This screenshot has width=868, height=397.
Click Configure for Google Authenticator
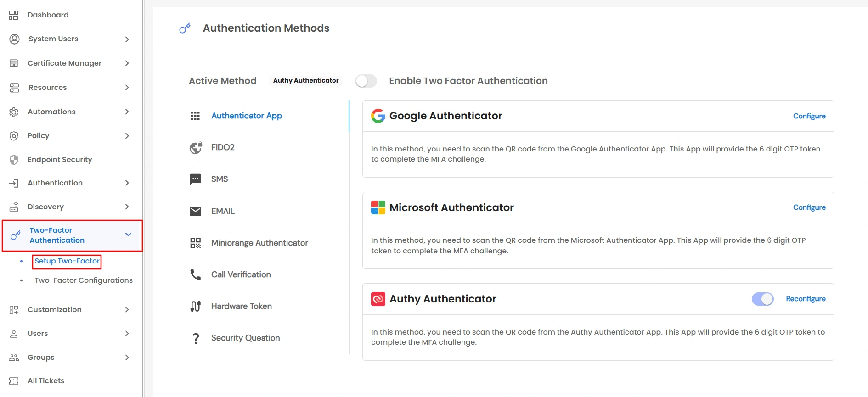point(809,116)
